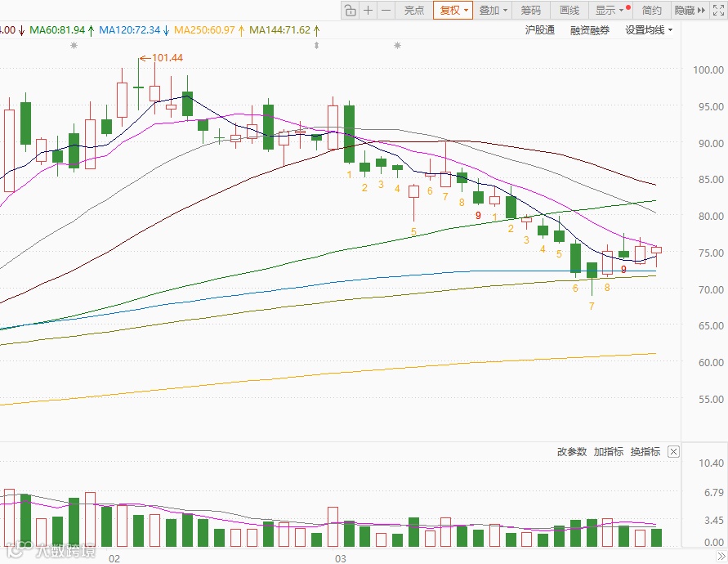Open the 叠加 overlay dropdown
The height and width of the screenshot is (564, 728).
493,11
